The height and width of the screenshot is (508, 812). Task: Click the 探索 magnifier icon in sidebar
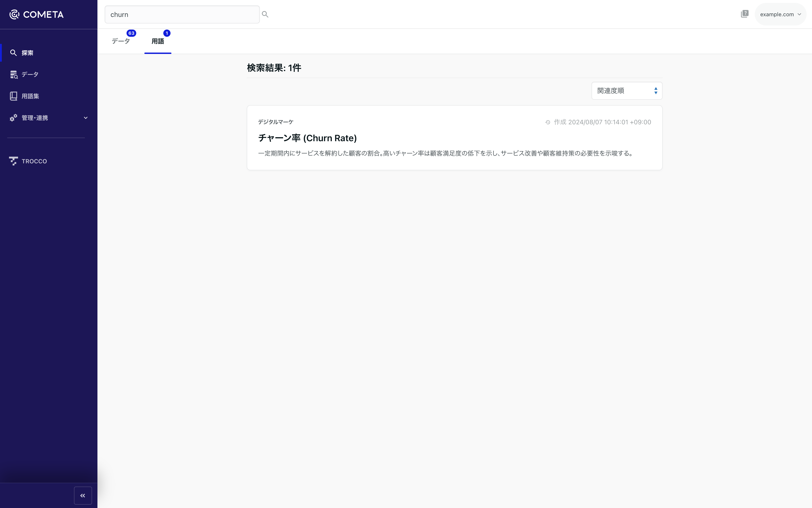tap(14, 53)
